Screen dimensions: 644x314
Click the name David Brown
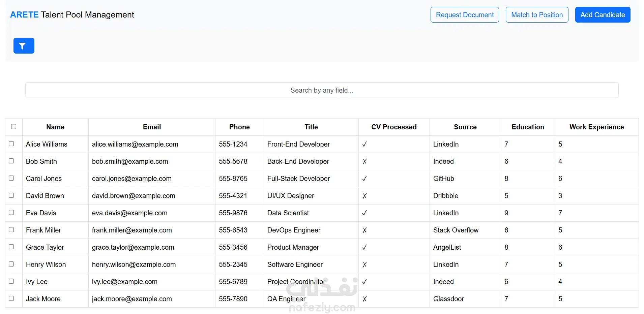(x=45, y=196)
